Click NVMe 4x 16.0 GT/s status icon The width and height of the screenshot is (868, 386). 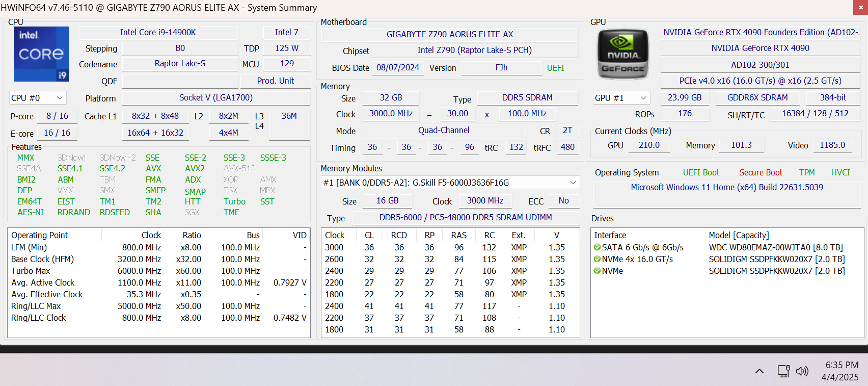pos(597,259)
